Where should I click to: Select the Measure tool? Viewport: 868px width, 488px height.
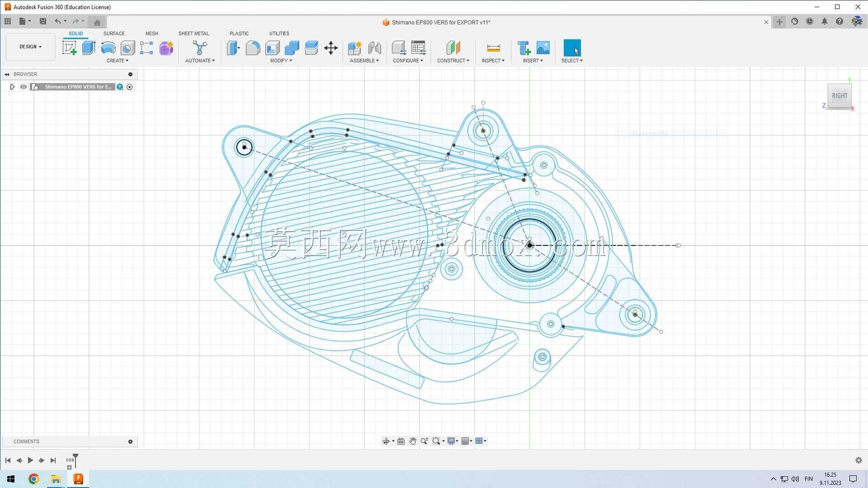point(493,48)
